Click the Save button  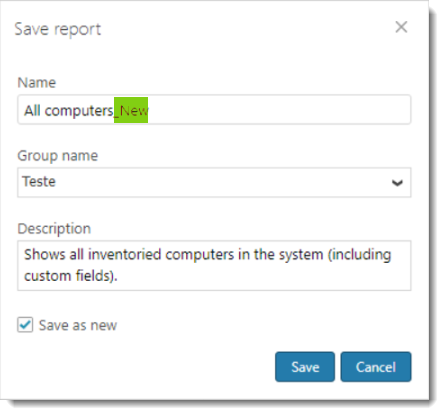click(305, 367)
